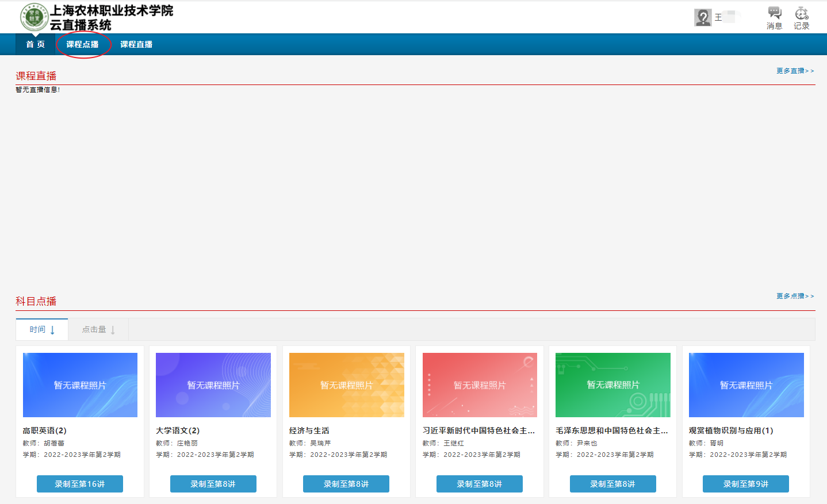Click the 观赏植物识别与应用(1) course title
The image size is (827, 504).
(x=731, y=430)
